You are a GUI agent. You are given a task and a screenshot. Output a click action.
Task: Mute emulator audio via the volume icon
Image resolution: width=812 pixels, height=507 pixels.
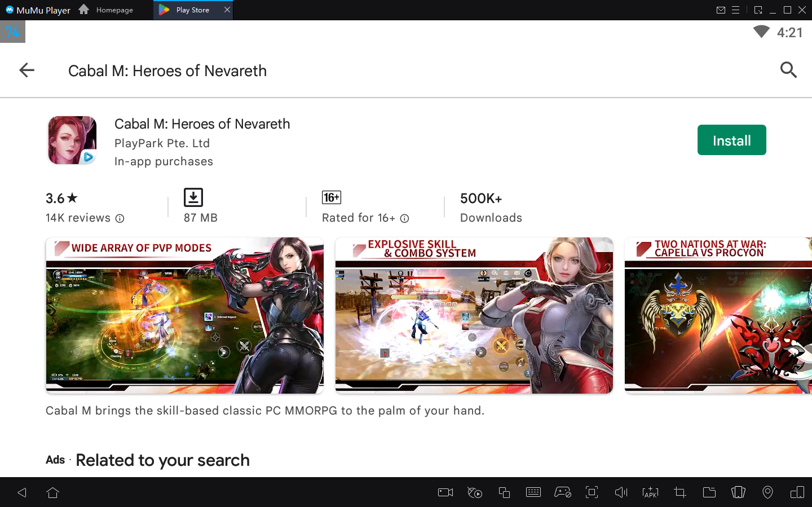coord(621,492)
